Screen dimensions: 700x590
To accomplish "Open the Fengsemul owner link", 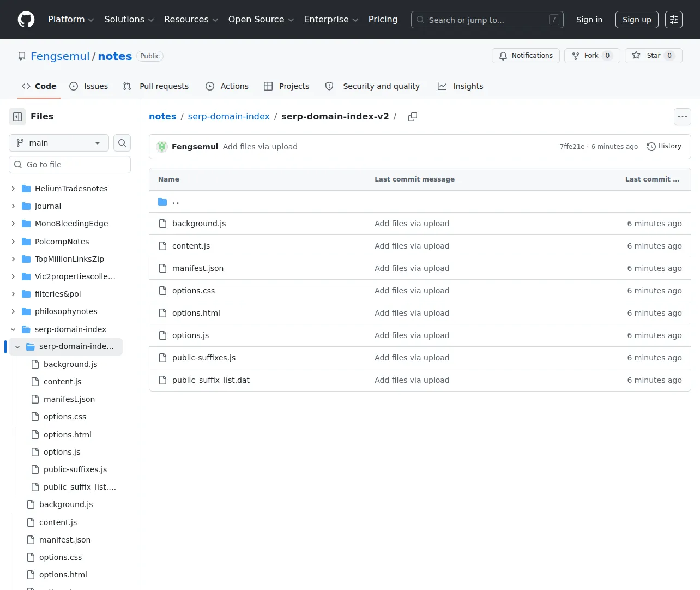I will 60,56.
